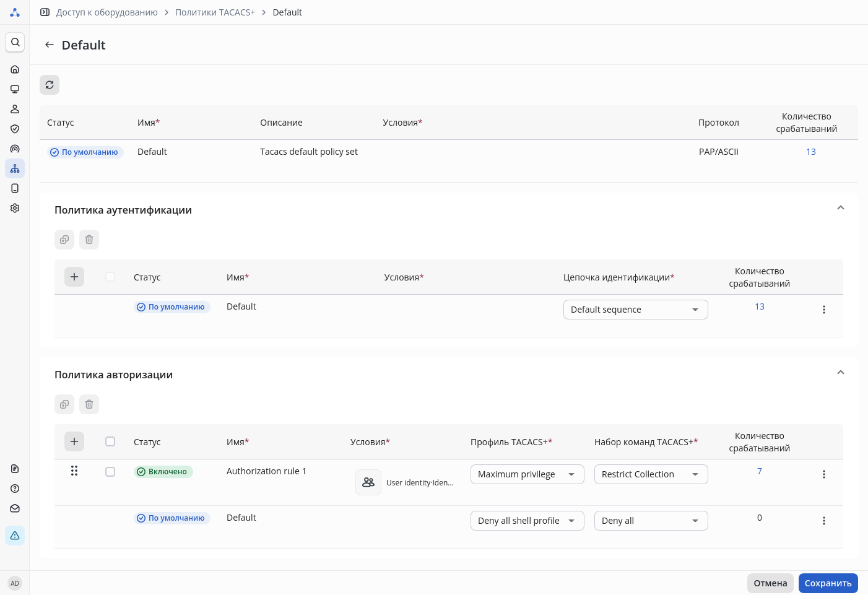The width and height of the screenshot is (868, 595).
Task: Toggle the select-all checkbox in authorization table
Action: click(x=110, y=441)
